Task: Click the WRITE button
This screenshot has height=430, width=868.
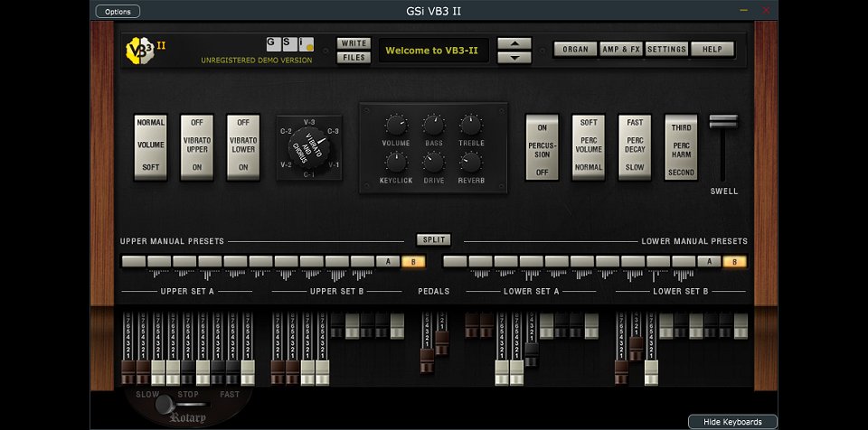Action: click(354, 43)
